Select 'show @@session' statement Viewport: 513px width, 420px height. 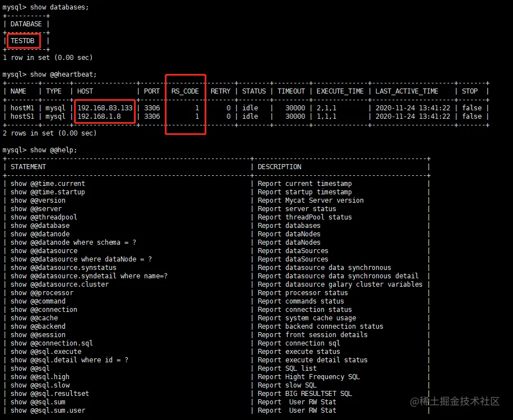[x=38, y=335]
